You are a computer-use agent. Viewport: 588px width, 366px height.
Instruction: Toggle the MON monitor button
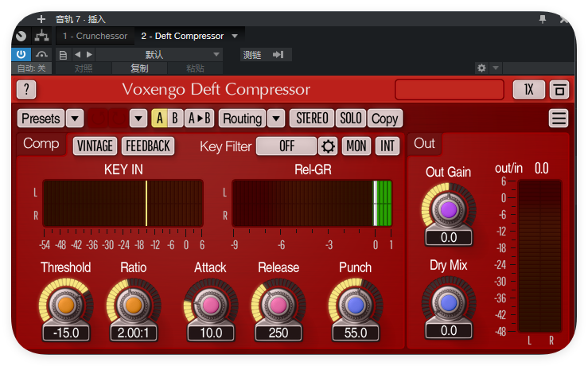(356, 146)
